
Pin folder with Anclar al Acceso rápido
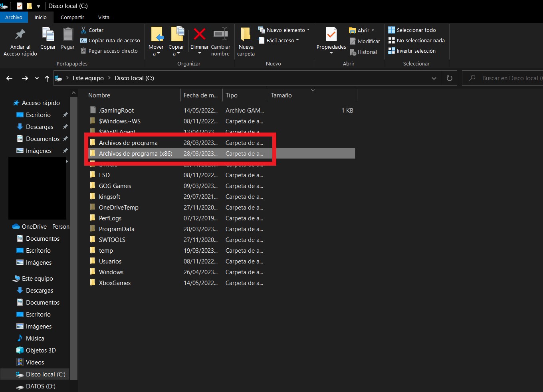tap(20, 42)
